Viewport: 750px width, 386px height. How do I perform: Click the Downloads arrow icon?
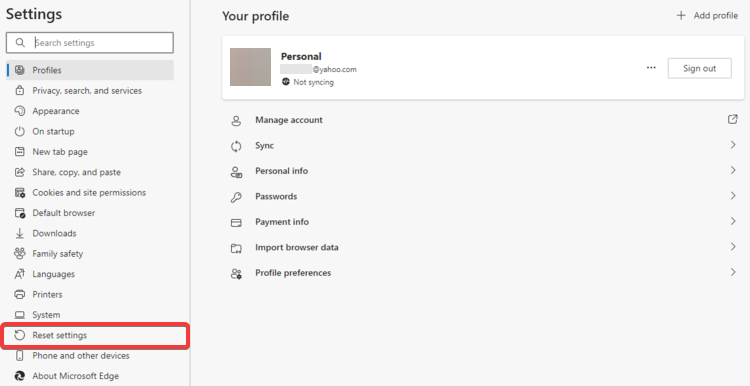(x=20, y=233)
